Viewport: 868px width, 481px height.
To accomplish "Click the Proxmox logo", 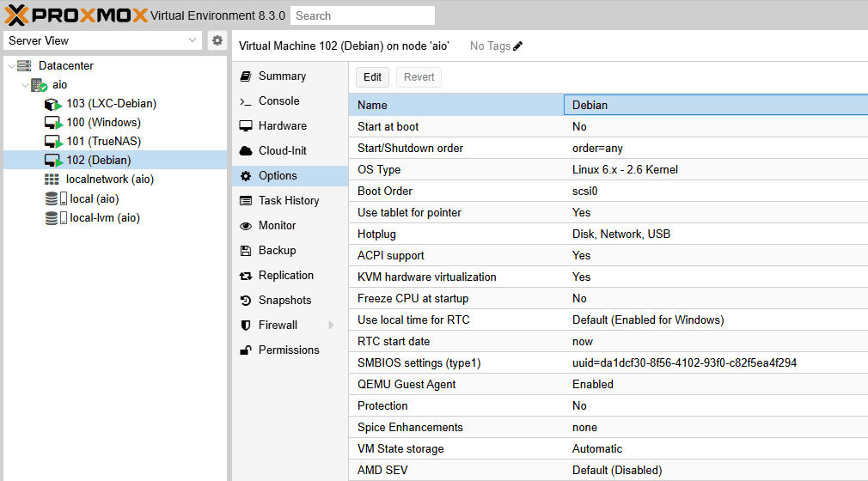I will point(76,15).
